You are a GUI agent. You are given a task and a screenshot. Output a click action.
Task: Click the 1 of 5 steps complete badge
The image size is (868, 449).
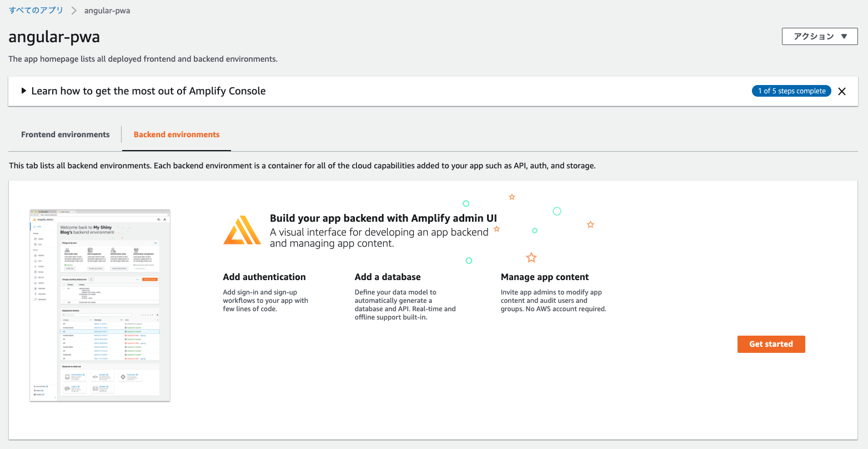(x=791, y=90)
